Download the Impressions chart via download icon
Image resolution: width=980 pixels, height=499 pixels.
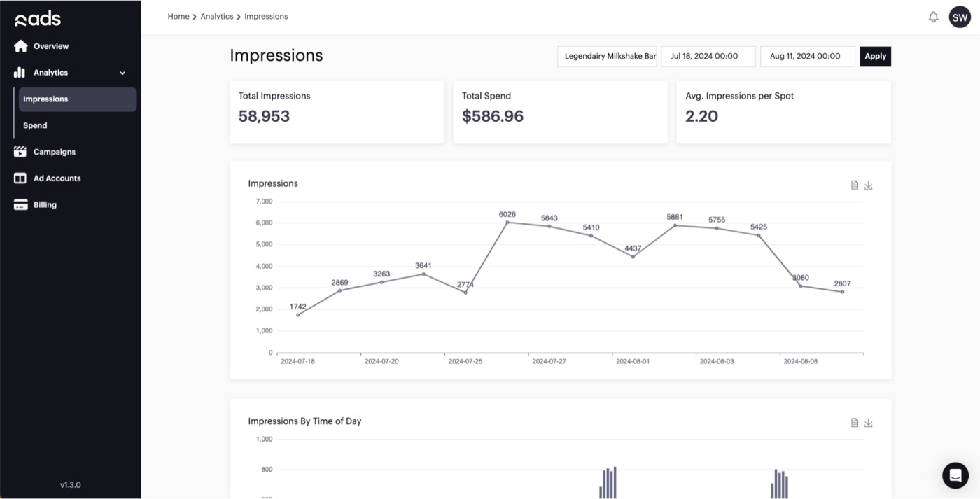869,184
